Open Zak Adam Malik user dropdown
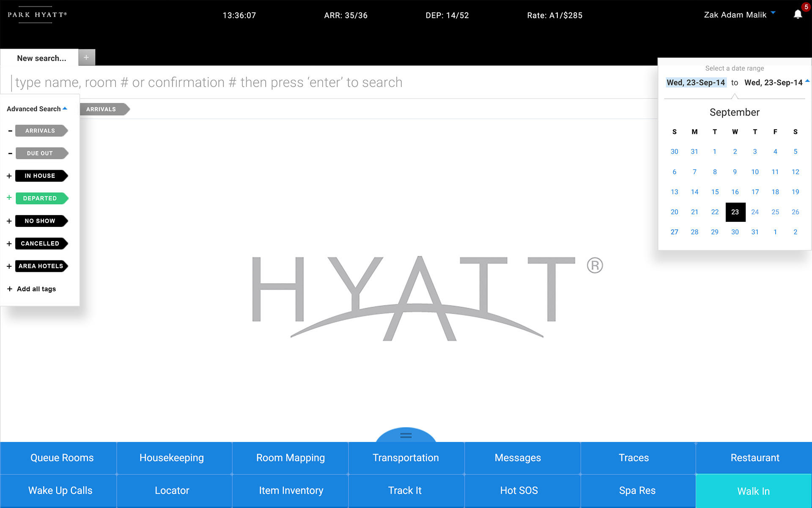The width and height of the screenshot is (812, 508). click(739, 15)
